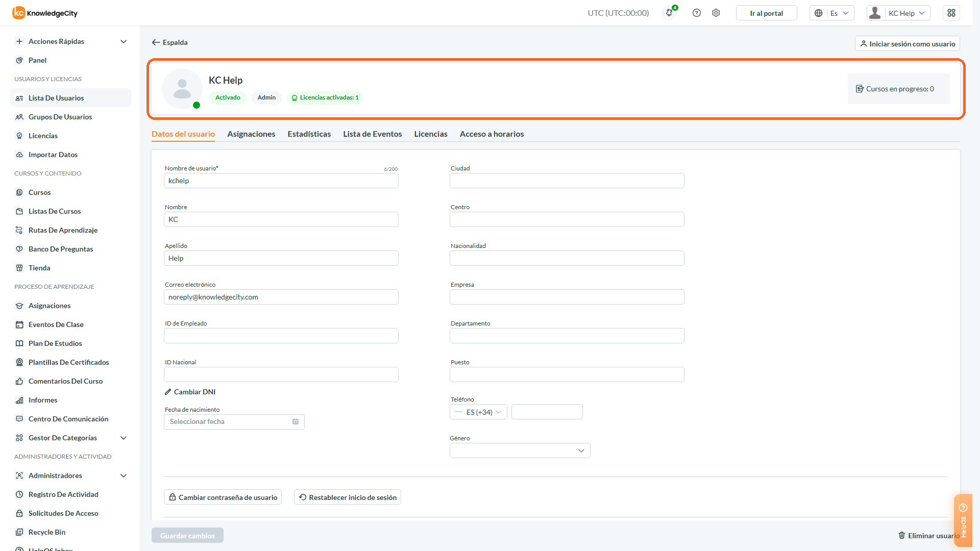Screen dimensions: 980x551
Task: Open the settings gear icon
Action: [716, 13]
